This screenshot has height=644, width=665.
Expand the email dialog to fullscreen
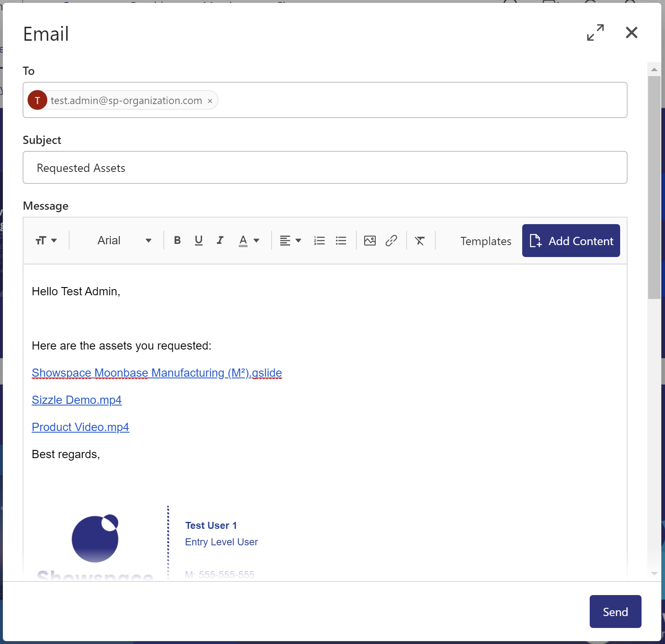coord(595,32)
